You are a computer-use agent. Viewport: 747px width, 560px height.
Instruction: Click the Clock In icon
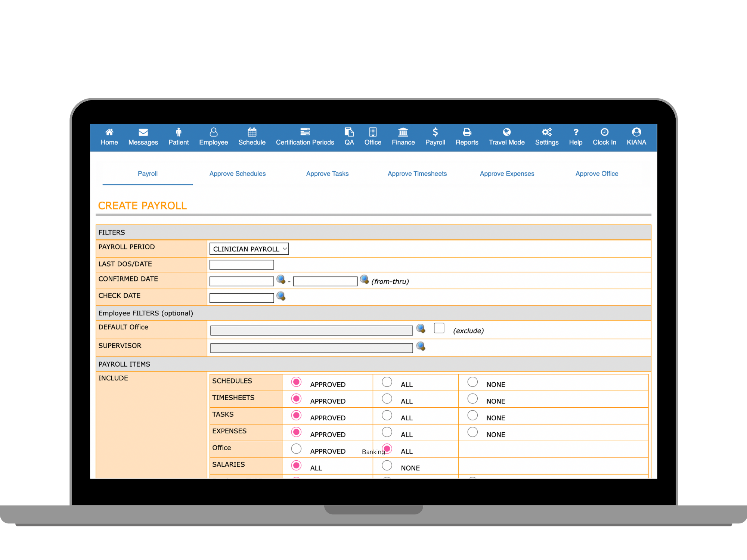click(604, 132)
